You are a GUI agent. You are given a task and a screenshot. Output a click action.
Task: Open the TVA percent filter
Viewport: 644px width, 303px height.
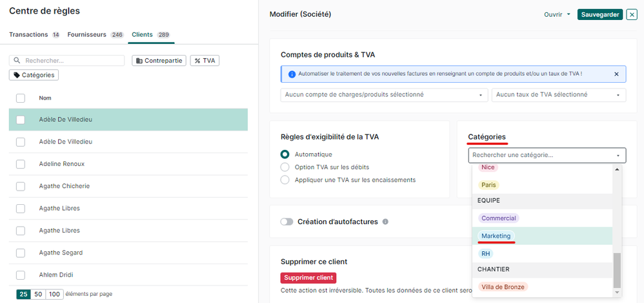pos(205,61)
